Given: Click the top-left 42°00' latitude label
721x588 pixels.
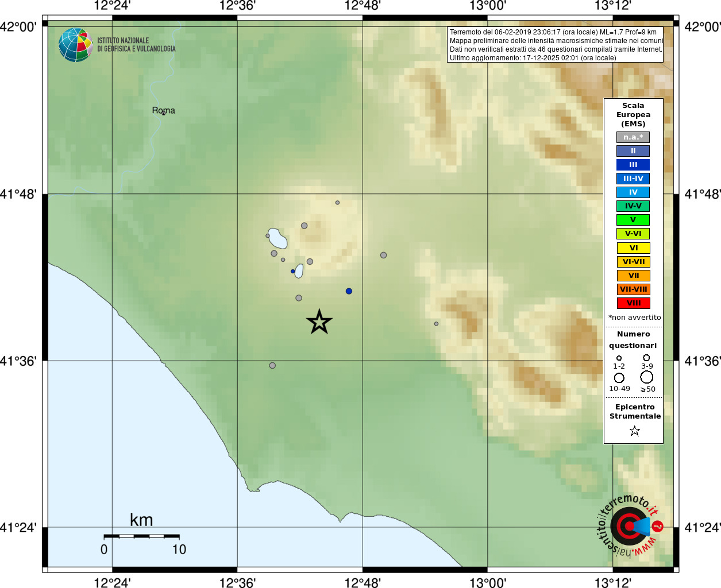Looking at the screenshot, I should coord(18,27).
